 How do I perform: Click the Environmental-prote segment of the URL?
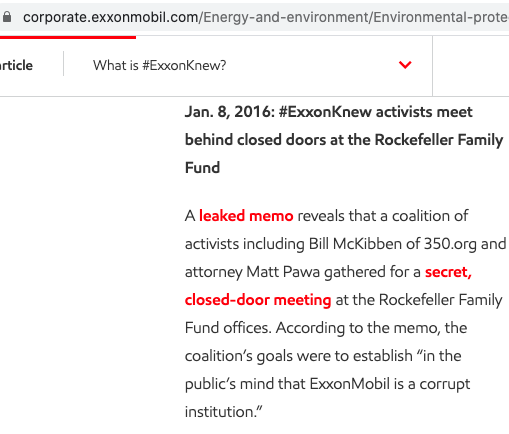441,17
